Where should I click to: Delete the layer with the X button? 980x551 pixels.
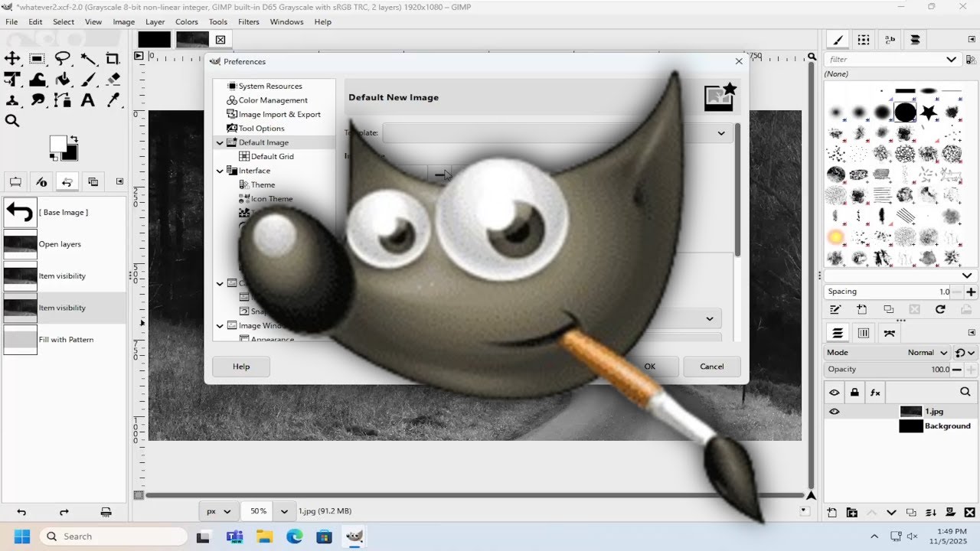[x=970, y=513]
